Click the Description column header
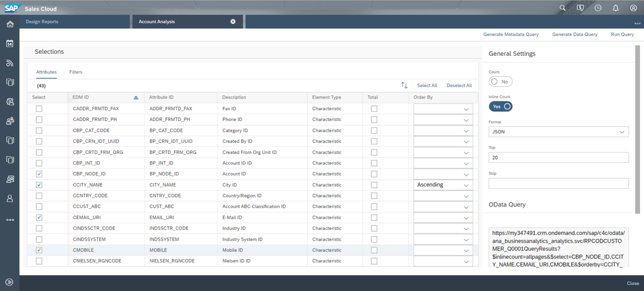 click(x=234, y=97)
